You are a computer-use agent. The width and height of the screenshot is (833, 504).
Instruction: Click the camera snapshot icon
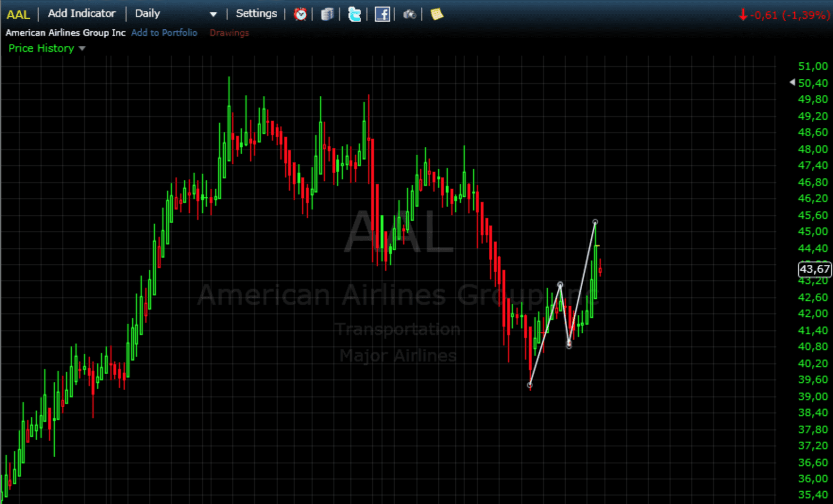click(x=409, y=15)
